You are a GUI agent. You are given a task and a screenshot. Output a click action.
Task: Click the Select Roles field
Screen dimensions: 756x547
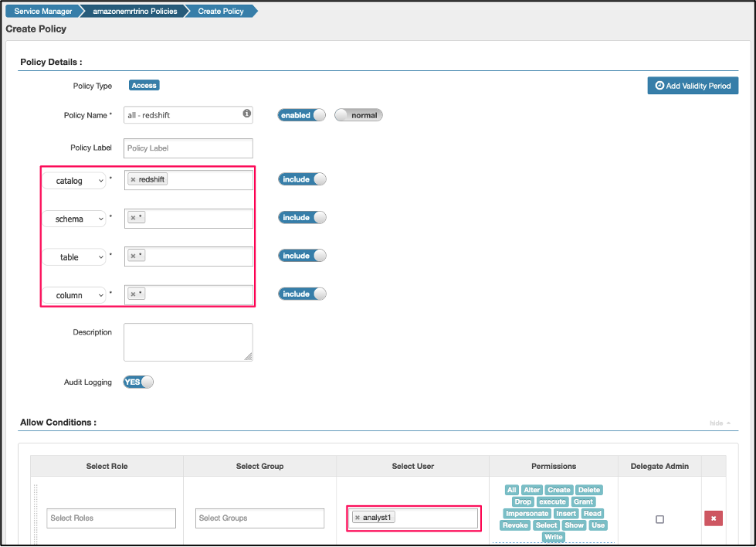coord(111,518)
